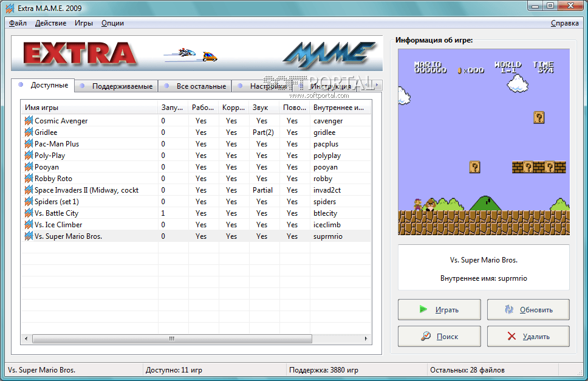Switch to the Все остальные tab
Screen dimensions: 588x381
tap(195, 86)
